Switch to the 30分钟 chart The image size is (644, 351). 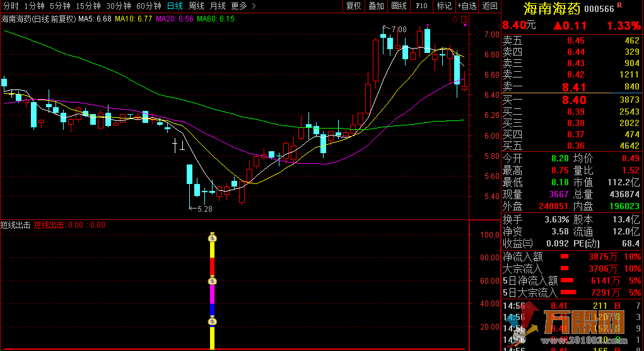tap(119, 6)
